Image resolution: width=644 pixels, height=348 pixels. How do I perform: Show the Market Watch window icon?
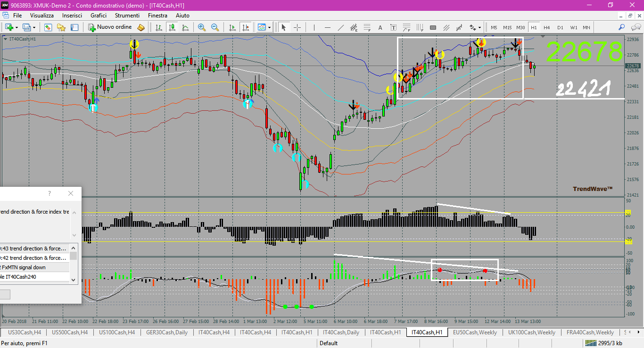click(x=48, y=27)
